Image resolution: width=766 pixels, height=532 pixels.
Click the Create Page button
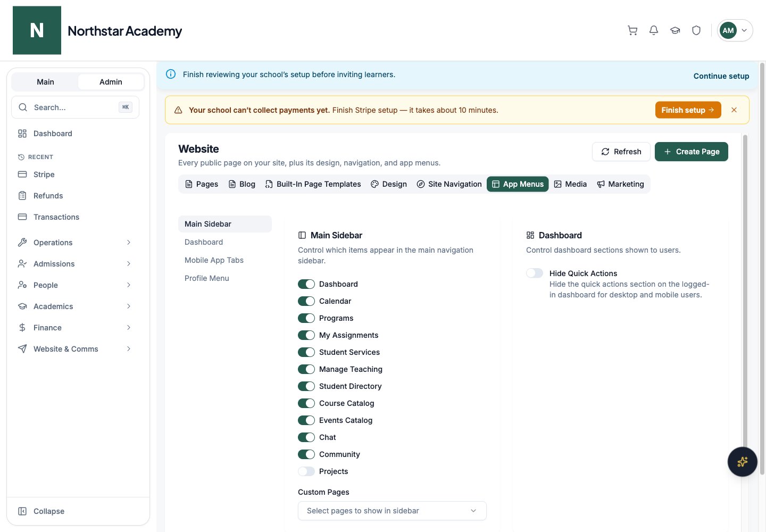tap(692, 152)
